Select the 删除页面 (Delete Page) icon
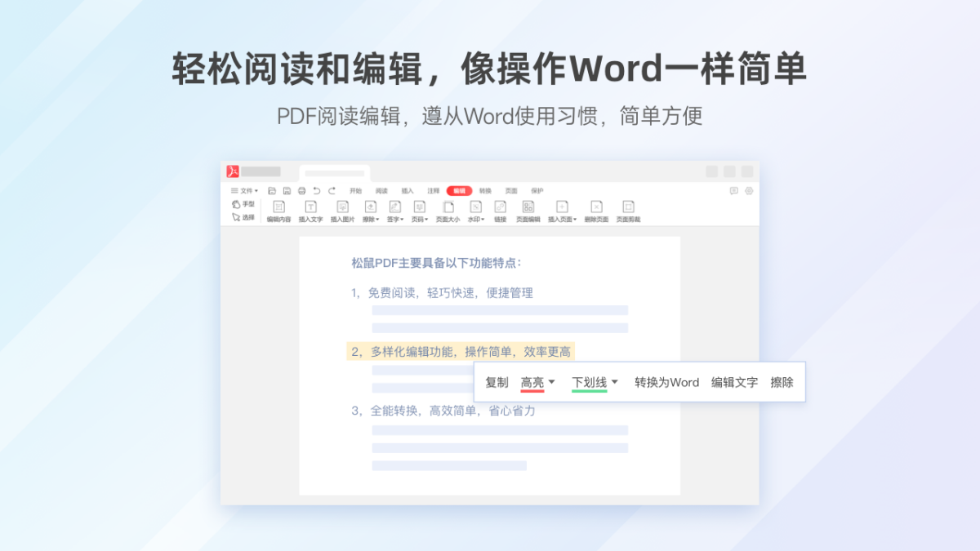The height and width of the screenshot is (551, 980). click(x=596, y=207)
